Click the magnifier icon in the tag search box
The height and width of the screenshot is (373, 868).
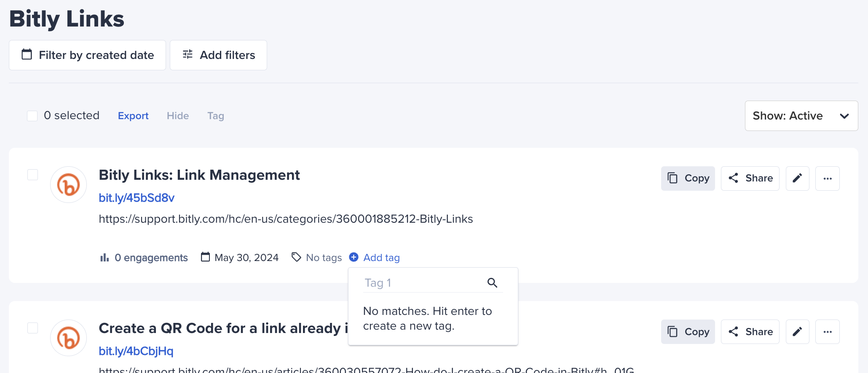point(493,283)
